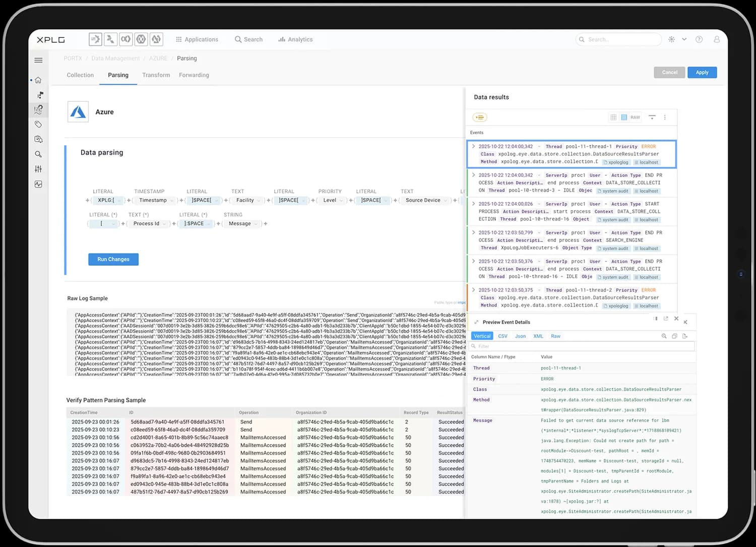The height and width of the screenshot is (547, 756).
Task: Switch Data results to grid table view
Action: coord(613,117)
